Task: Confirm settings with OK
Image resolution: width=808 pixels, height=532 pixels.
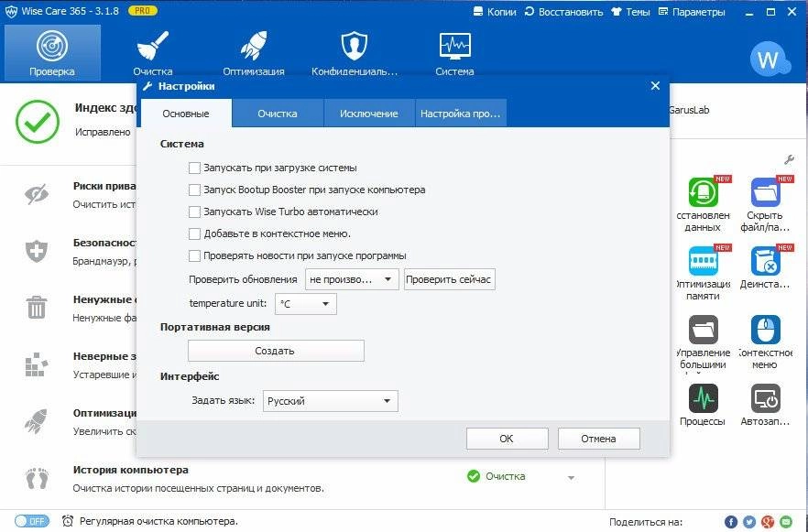Action: (508, 439)
